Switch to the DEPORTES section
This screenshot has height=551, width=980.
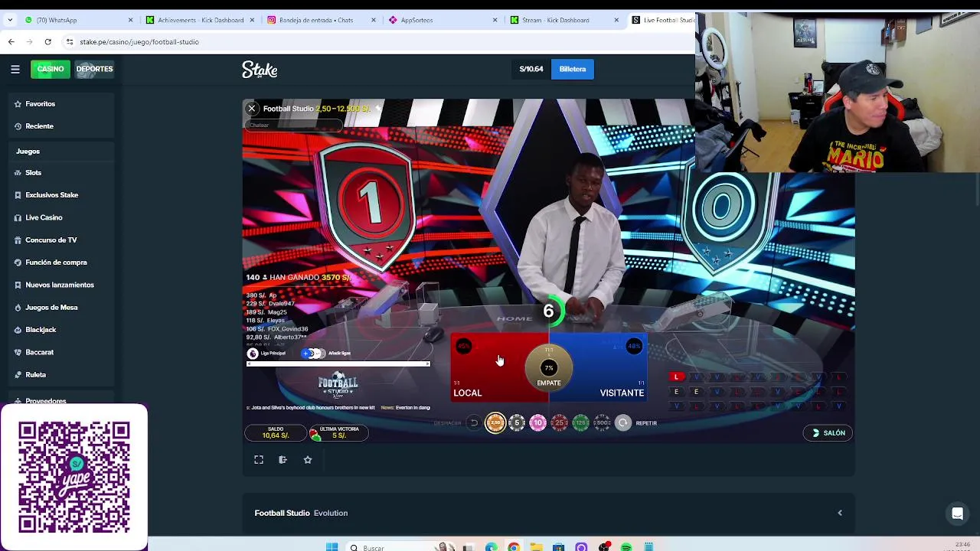pos(94,69)
